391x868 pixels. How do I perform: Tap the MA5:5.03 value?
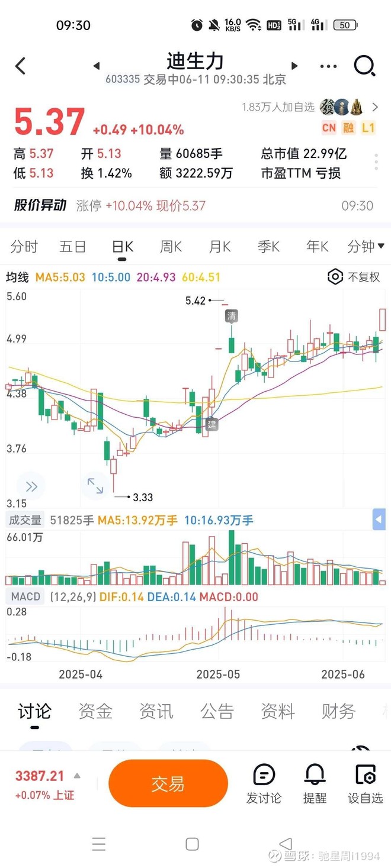click(60, 277)
